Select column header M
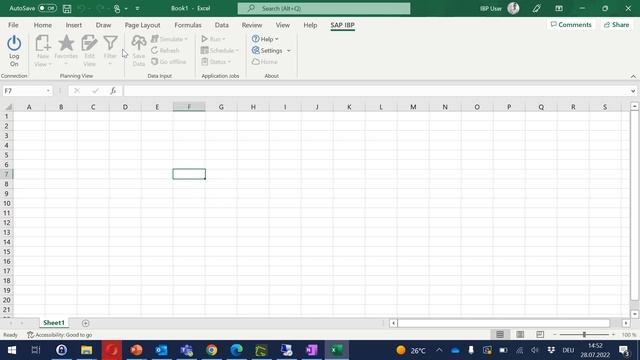 tap(413, 107)
